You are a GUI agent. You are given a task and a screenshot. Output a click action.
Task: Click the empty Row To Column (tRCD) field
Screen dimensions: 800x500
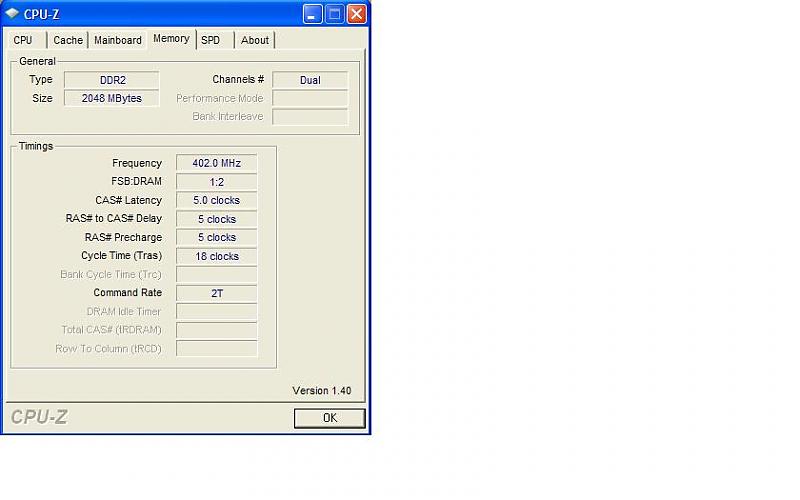pyautogui.click(x=217, y=348)
